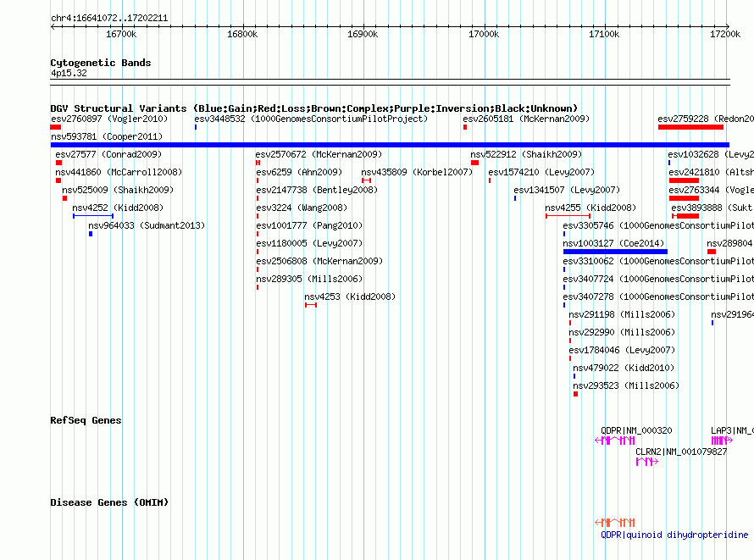Click the orange QDPR OMIM disease gene glyph
This screenshot has height=560, width=754.
click(615, 523)
